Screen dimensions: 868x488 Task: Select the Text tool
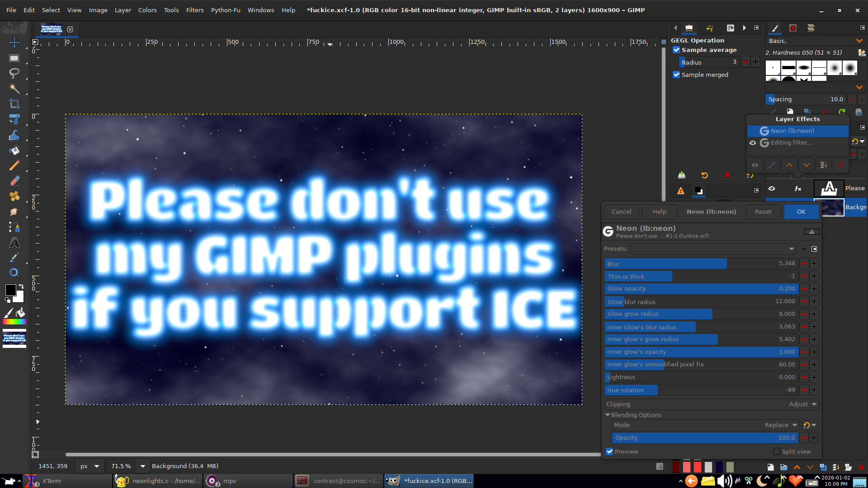14,243
